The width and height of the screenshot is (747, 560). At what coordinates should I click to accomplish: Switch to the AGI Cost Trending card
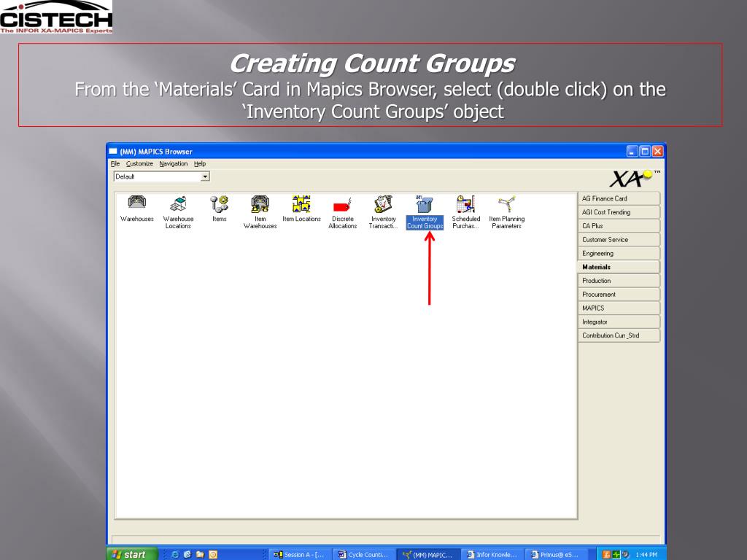619,212
